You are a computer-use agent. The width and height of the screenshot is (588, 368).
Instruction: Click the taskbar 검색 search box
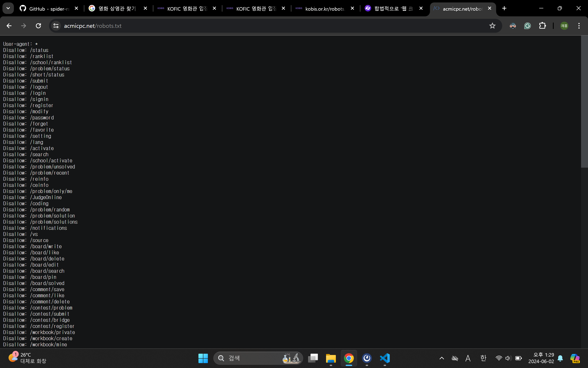coord(258,358)
